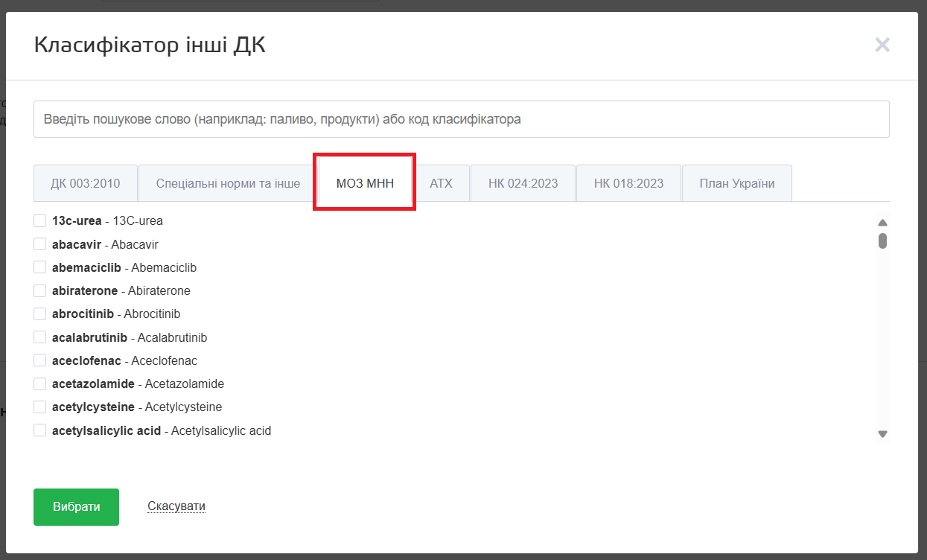Click the list scrollbar thumb

pyautogui.click(x=882, y=241)
